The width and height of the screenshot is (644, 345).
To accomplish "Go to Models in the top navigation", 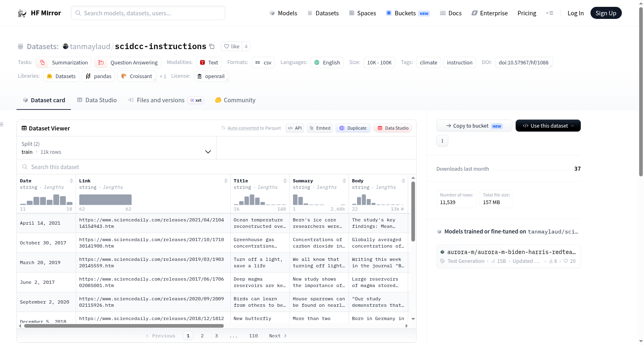I will pyautogui.click(x=283, y=13).
